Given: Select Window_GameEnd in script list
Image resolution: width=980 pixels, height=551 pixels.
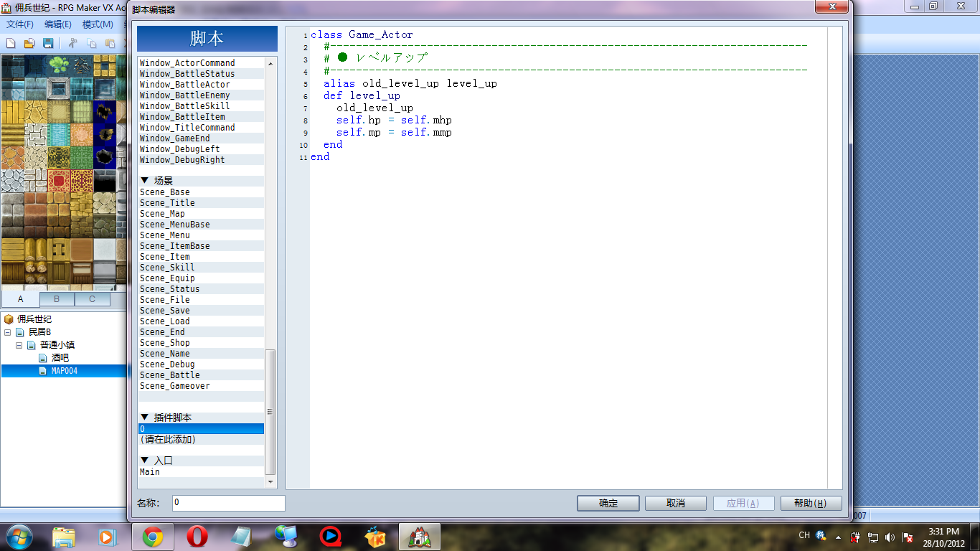Looking at the screenshot, I should pos(202,138).
